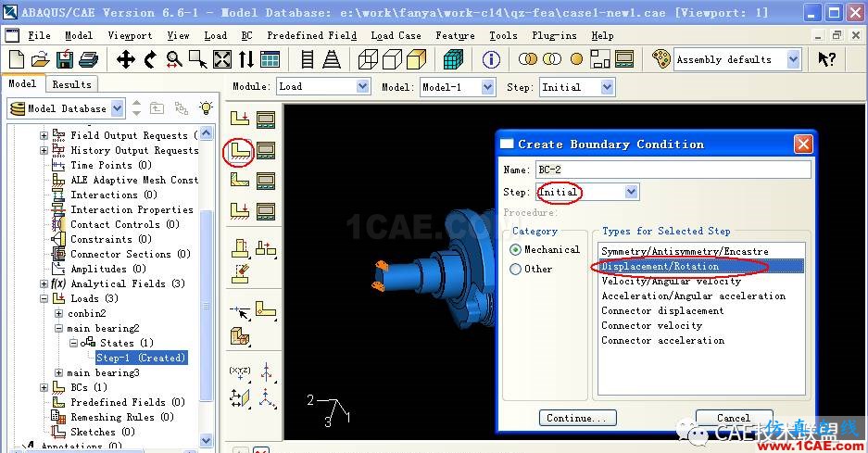Expand the conbin2 load node
Image resolution: width=868 pixels, height=453 pixels.
(58, 313)
